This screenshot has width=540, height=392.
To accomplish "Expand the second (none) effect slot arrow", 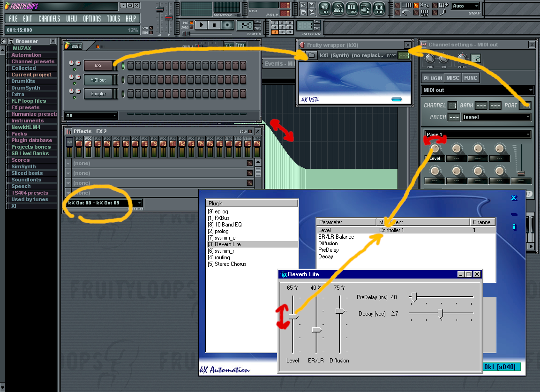I will pyautogui.click(x=68, y=173).
